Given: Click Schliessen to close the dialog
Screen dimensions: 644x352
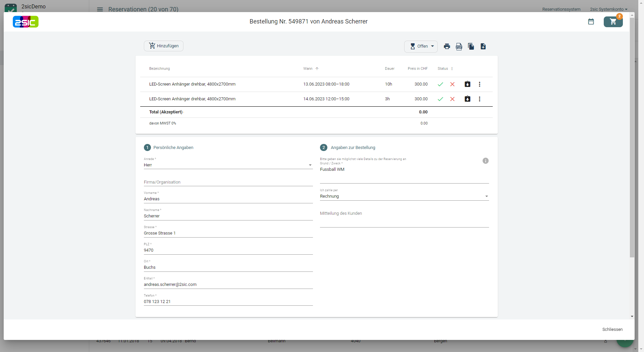Looking at the screenshot, I should (612, 330).
